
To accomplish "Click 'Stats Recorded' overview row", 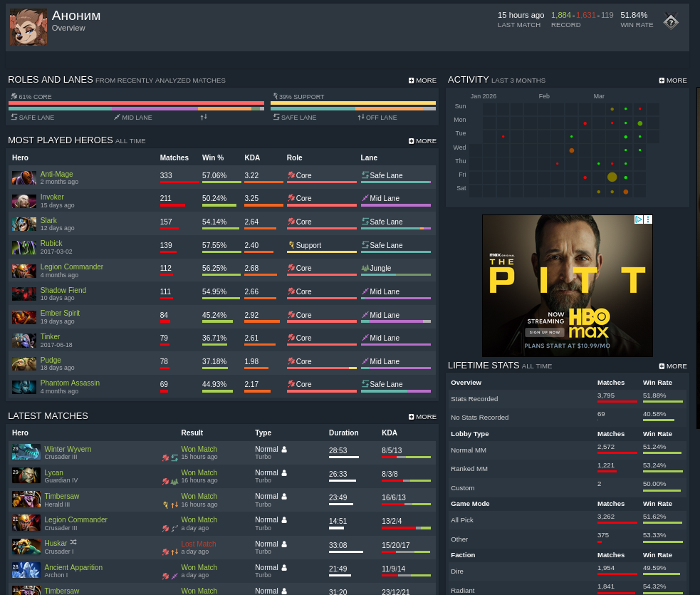I will (x=567, y=399).
